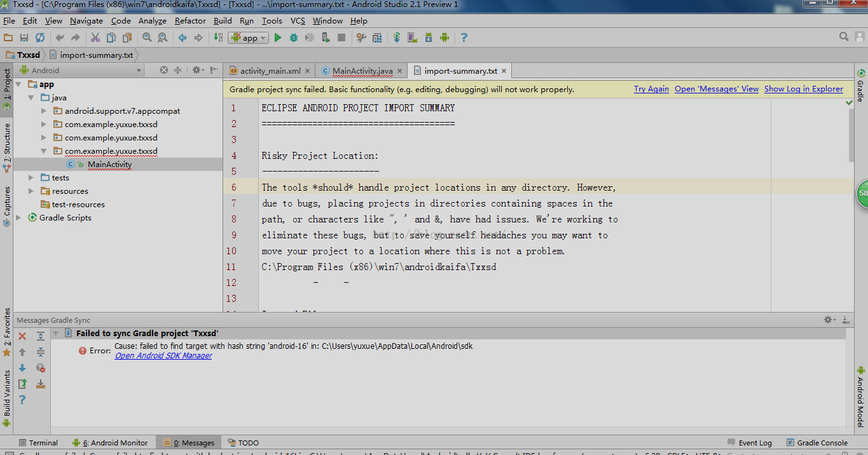
Task: Click Open 'Messages' View link
Action: pos(717,89)
